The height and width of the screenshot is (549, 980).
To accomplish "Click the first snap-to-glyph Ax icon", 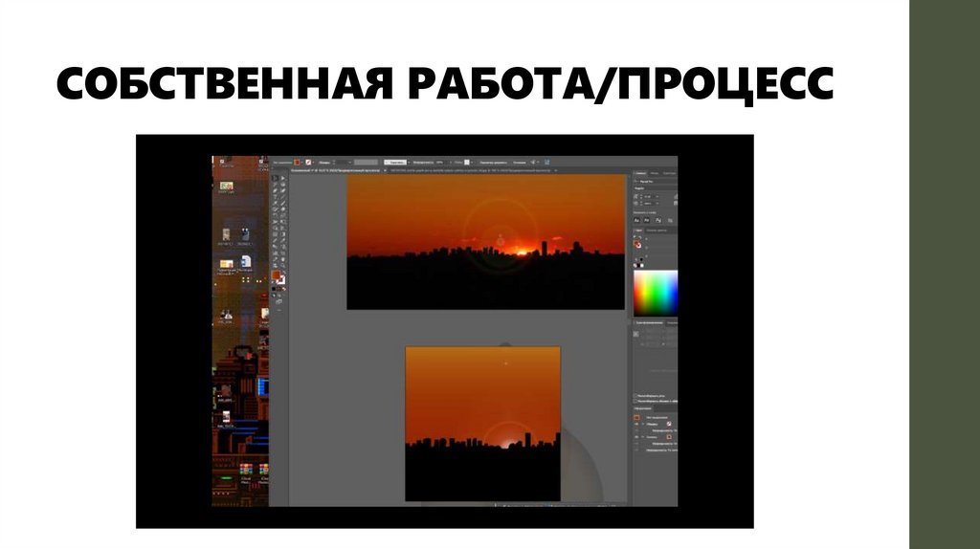I will click(636, 221).
